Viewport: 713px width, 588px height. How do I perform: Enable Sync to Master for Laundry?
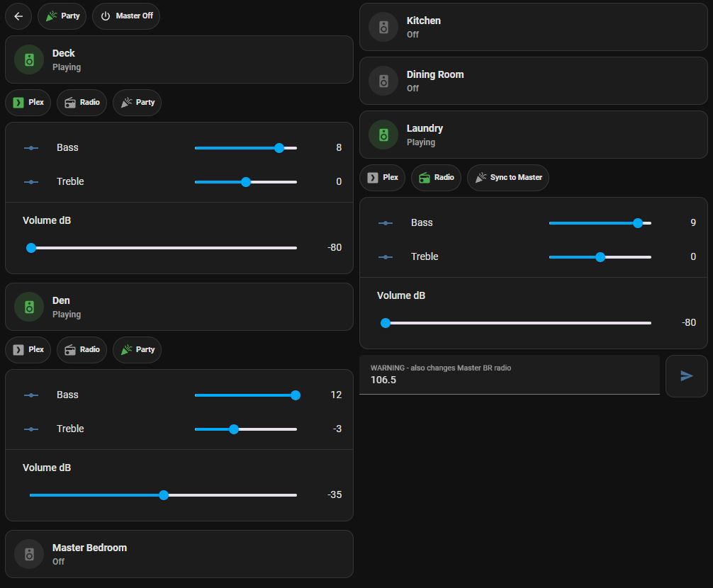[507, 178]
